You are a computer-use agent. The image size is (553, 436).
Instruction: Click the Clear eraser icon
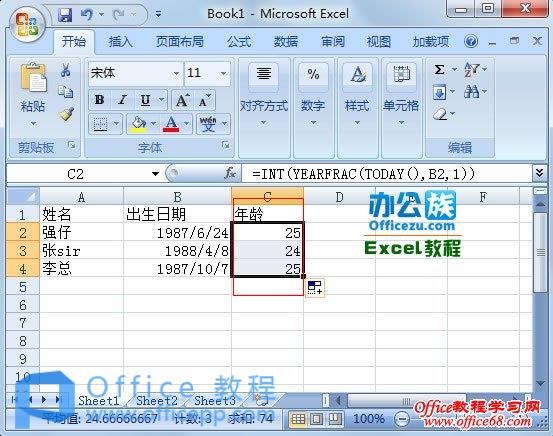pos(440,114)
